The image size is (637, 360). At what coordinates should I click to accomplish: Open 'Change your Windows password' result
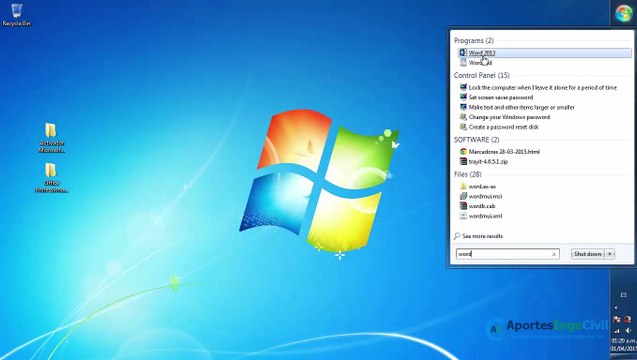point(505,117)
